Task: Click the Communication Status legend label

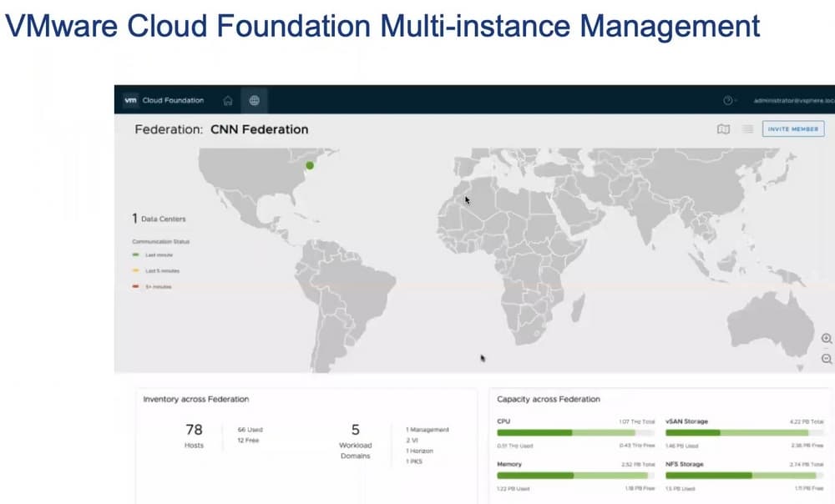Action: pyautogui.click(x=161, y=242)
